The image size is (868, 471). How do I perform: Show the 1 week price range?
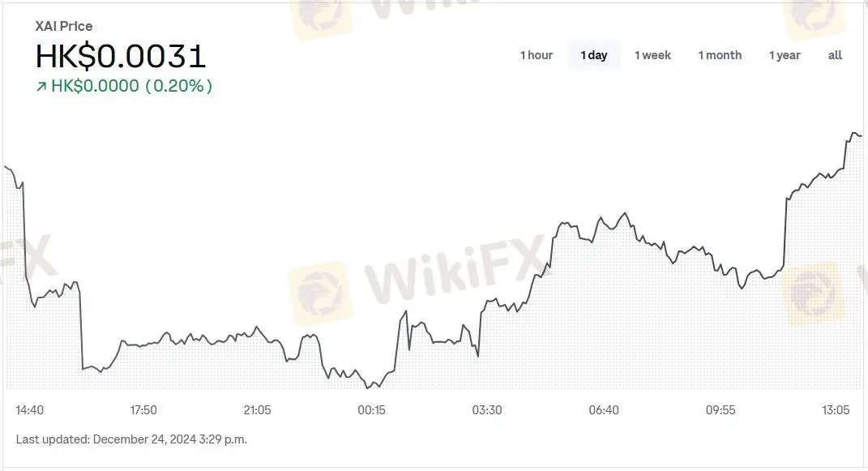(x=652, y=55)
